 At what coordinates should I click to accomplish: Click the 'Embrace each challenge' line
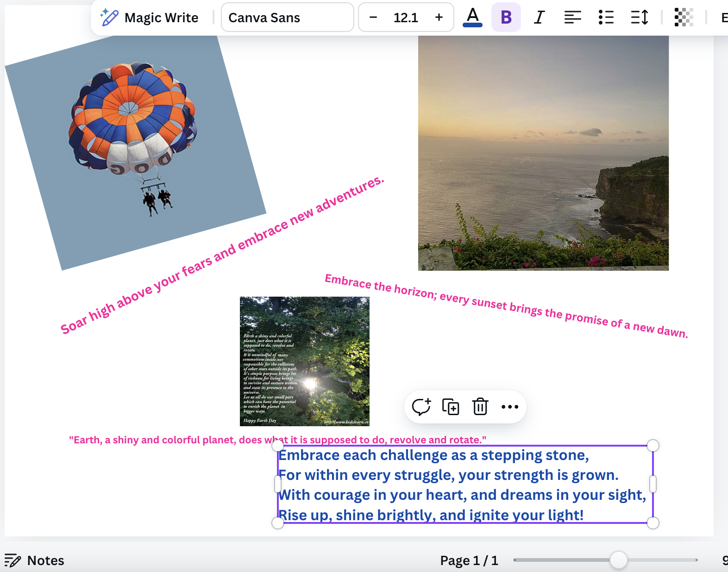(x=434, y=455)
